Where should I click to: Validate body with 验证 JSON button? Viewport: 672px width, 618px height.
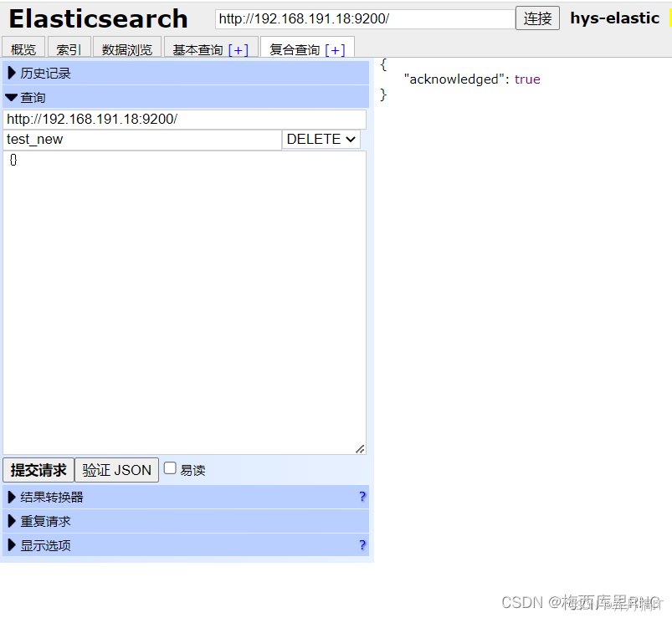coord(116,470)
